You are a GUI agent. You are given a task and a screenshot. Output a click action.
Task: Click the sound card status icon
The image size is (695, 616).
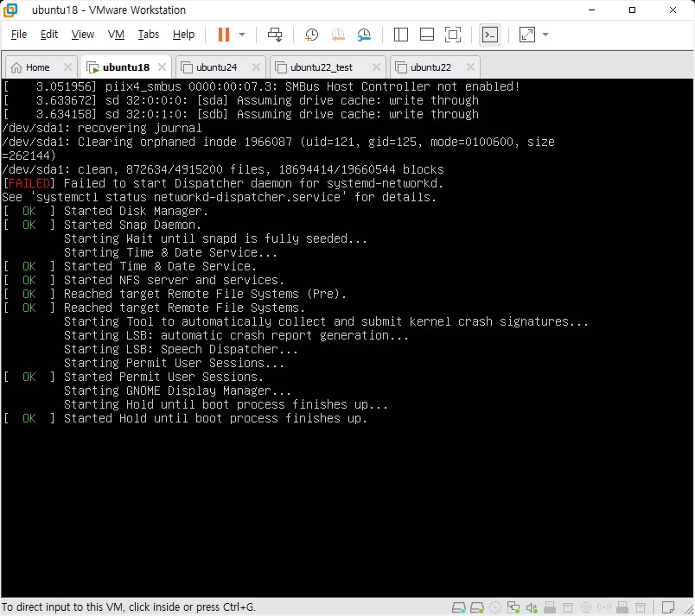point(532,607)
